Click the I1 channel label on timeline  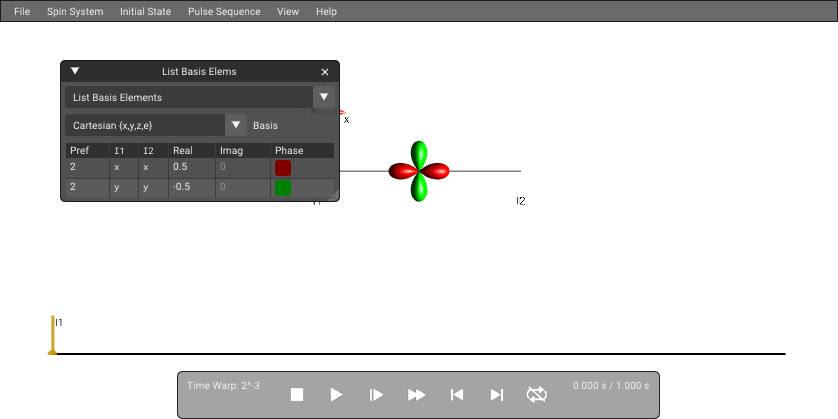[x=59, y=323]
